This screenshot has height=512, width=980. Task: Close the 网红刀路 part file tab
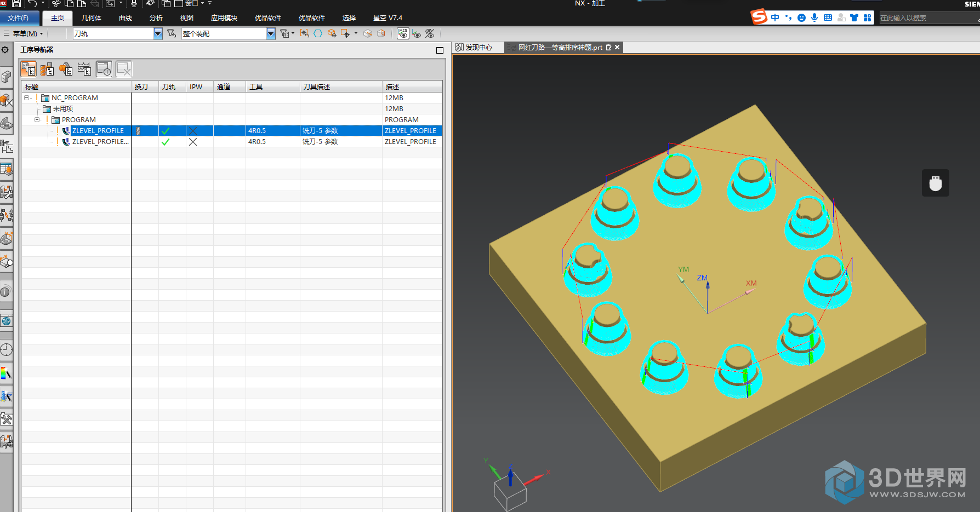[617, 48]
